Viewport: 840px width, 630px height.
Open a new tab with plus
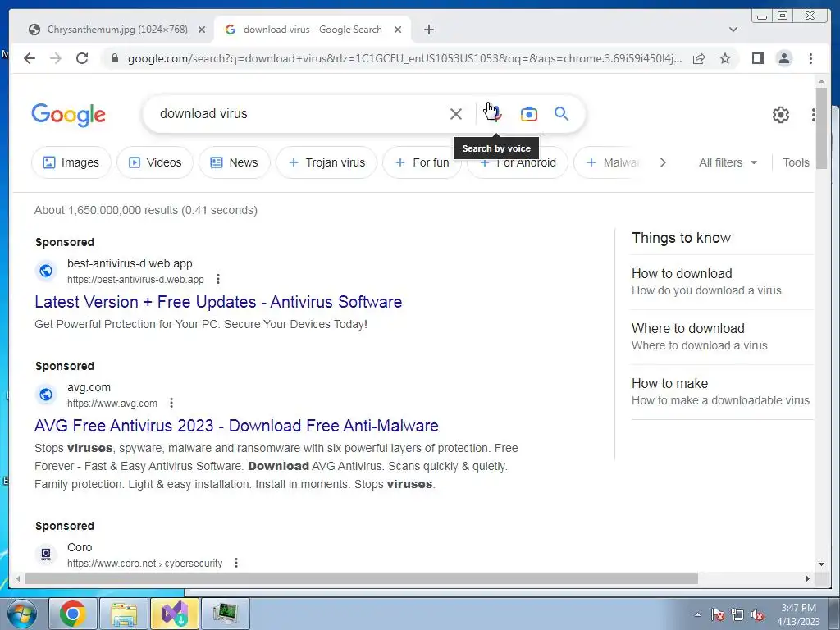point(428,30)
